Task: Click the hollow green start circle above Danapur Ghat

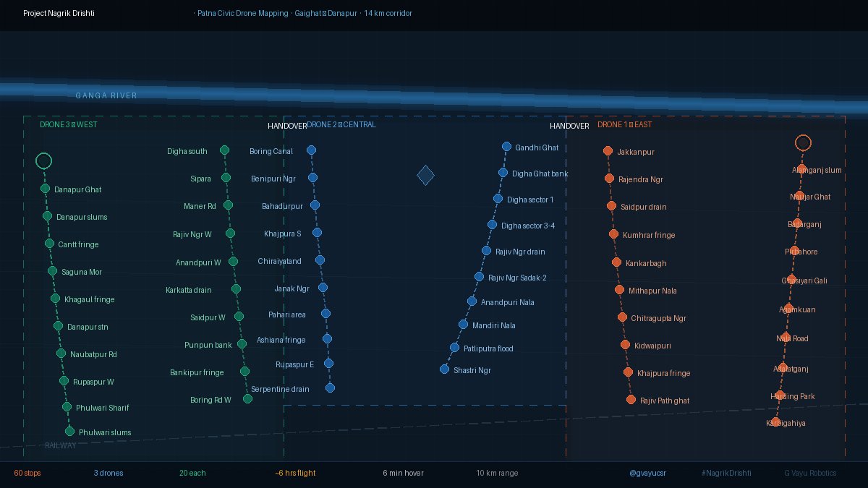Action: pos(43,160)
